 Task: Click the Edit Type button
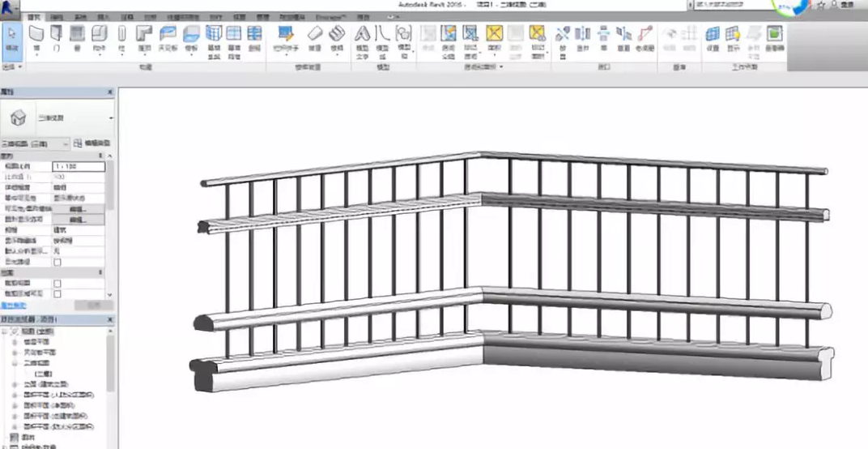(x=91, y=144)
